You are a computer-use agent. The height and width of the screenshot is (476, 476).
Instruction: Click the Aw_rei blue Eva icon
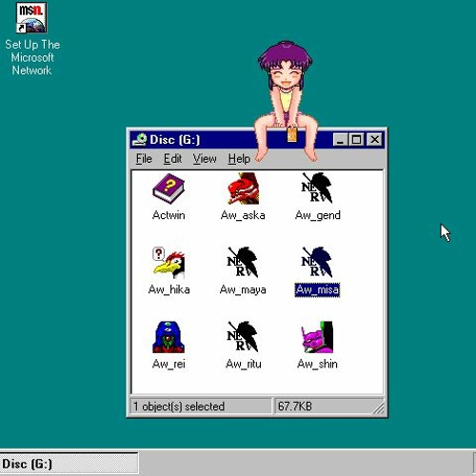coord(169,337)
